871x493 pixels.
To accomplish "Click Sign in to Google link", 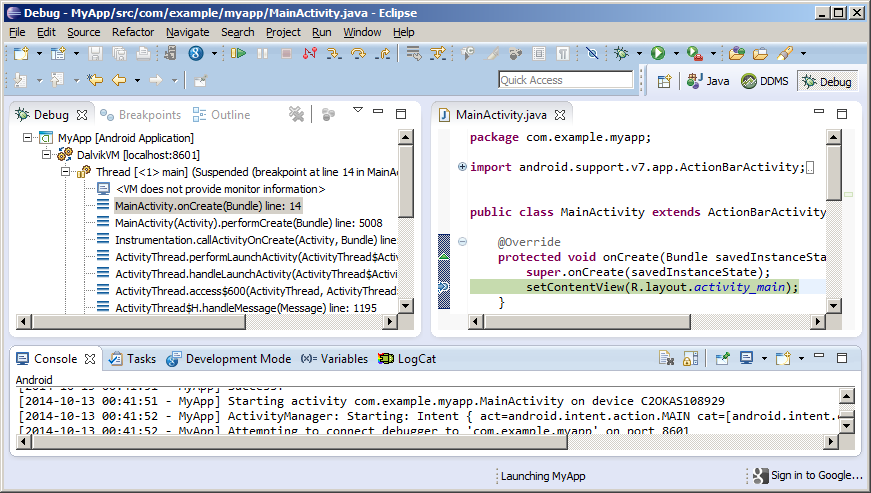I will [808, 475].
